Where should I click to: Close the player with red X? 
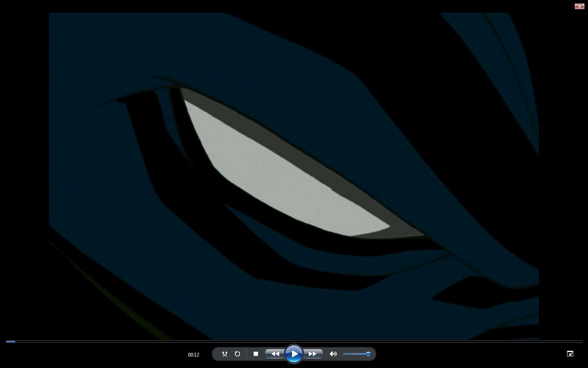pos(579,6)
